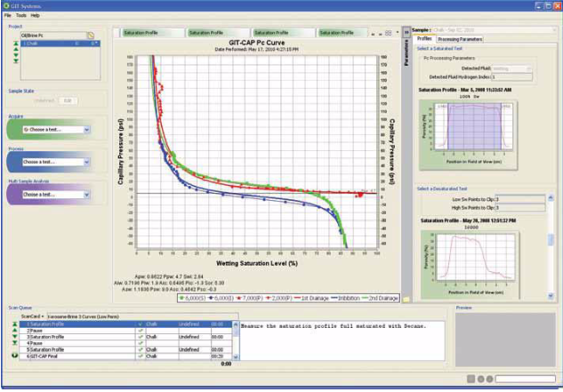This screenshot has height=392, width=563.
Task: Toggle checkmark on row 2 Pause
Action: point(141,331)
